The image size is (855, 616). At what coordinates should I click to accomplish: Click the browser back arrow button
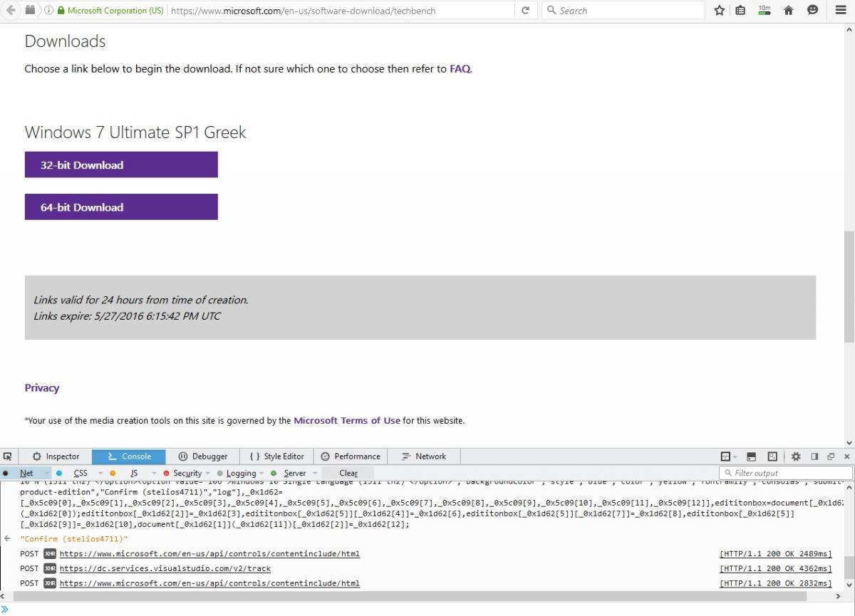(10, 11)
